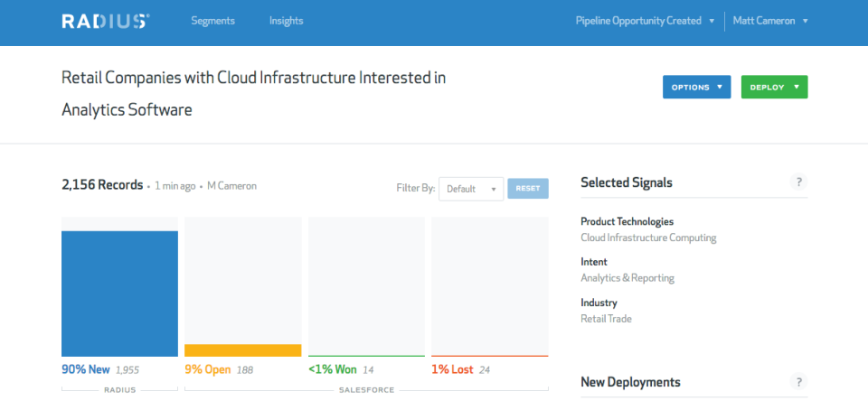Click the green Deploy button
868x410 pixels.
click(774, 87)
